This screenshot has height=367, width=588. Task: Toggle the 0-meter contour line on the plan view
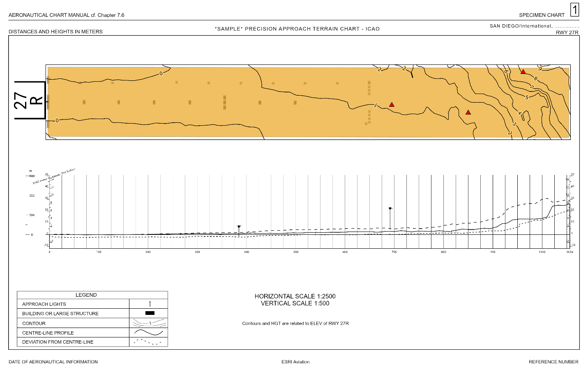160,74
